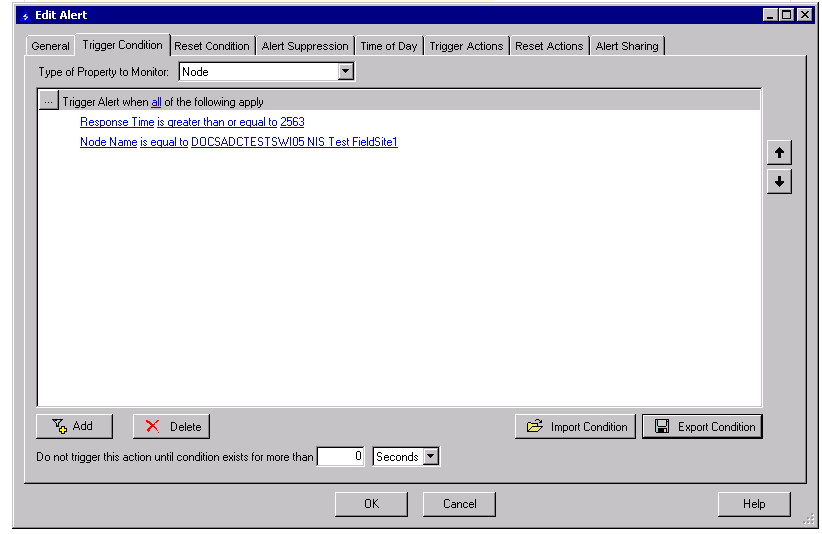Viewport: 822px width, 534px height.
Task: Move the condition up with the up arrow
Action: tap(779, 152)
